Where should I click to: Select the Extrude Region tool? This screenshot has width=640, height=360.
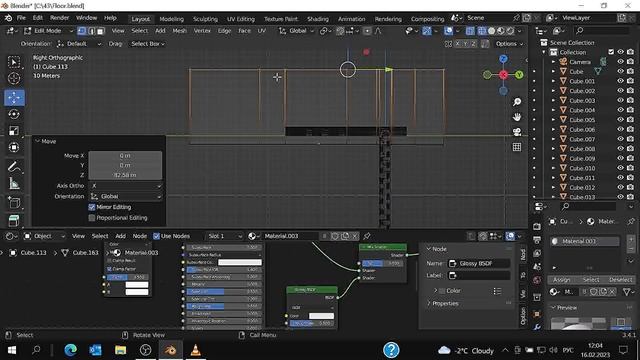click(x=14, y=220)
